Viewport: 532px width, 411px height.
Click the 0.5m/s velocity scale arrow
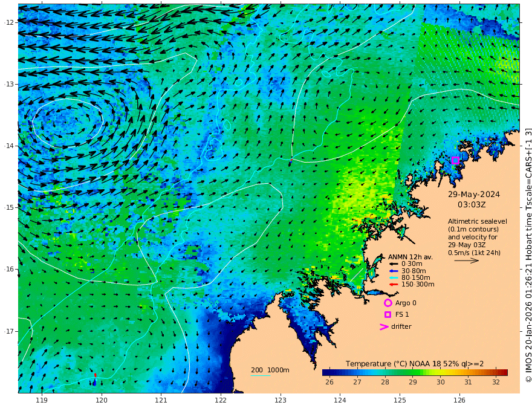point(467,261)
